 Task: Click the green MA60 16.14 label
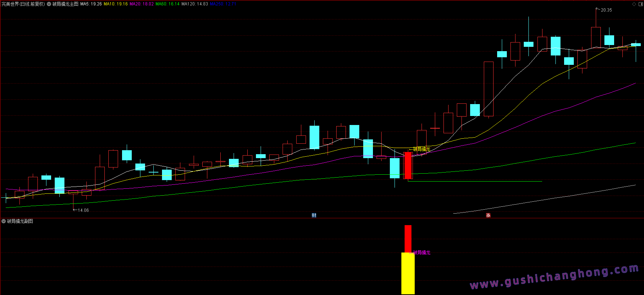tap(167, 4)
